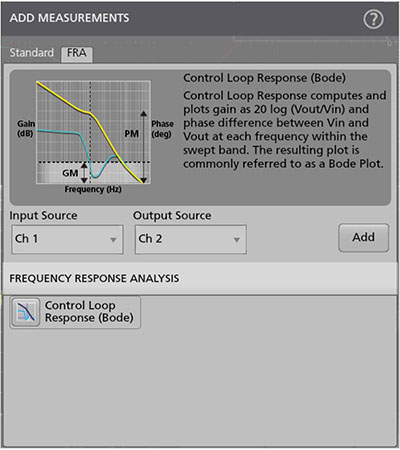The height and width of the screenshot is (450, 400).
Task: Switch to the Standard tab
Action: coord(32,53)
